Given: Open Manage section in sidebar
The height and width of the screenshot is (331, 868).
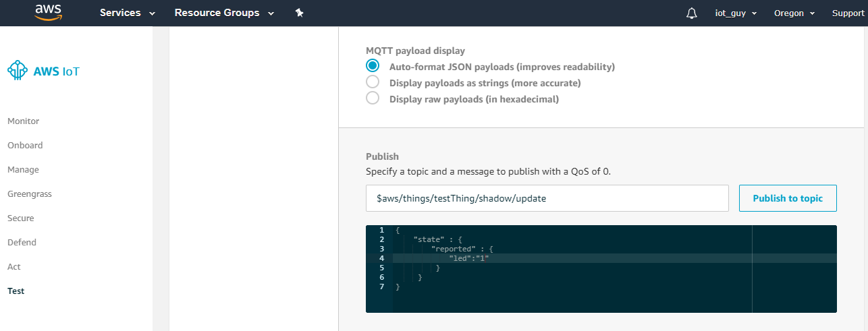Looking at the screenshot, I should tap(23, 170).
